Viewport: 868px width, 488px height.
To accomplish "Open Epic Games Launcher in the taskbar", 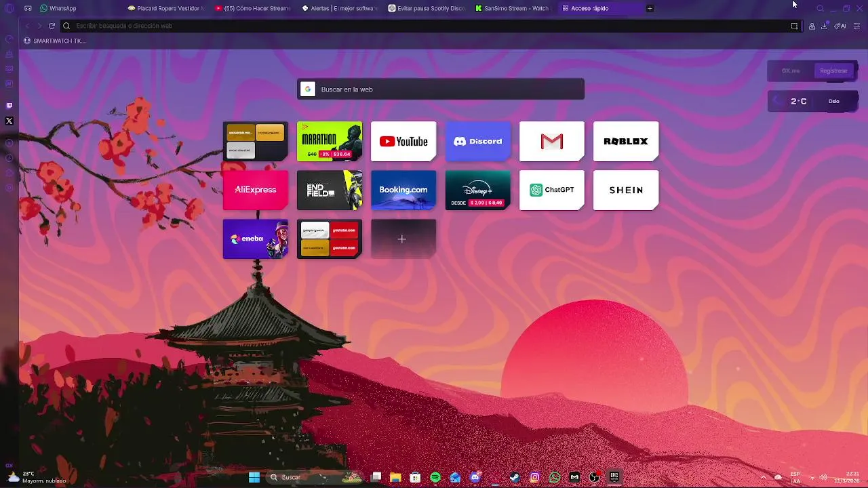I will point(614,477).
